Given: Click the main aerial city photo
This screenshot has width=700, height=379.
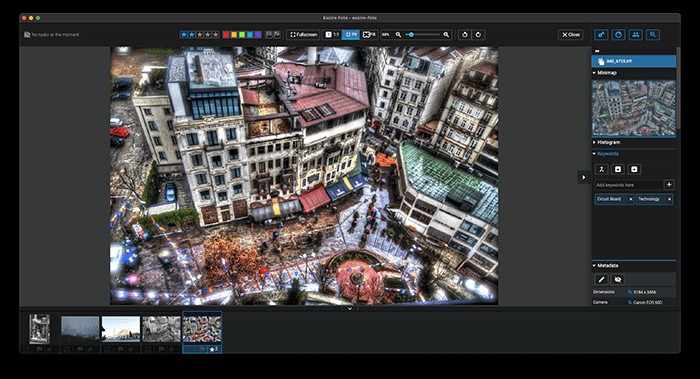Looking at the screenshot, I should click(x=304, y=176).
